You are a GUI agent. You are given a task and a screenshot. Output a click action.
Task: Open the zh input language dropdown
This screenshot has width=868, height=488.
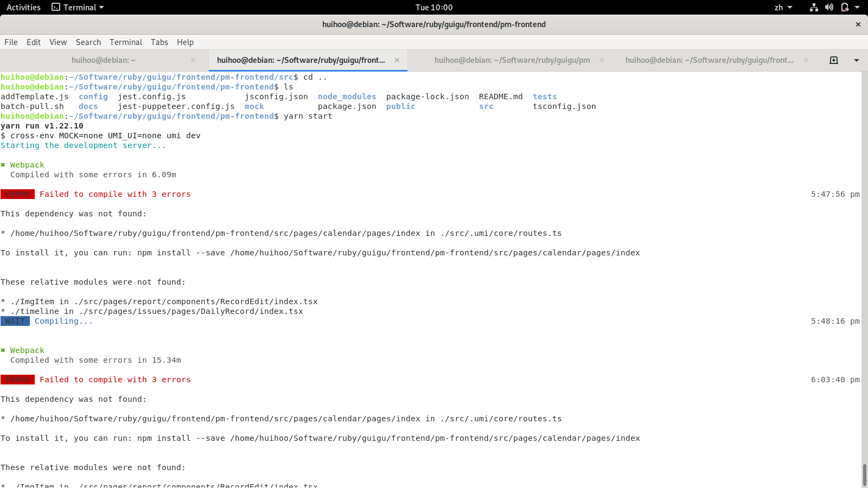tap(783, 7)
